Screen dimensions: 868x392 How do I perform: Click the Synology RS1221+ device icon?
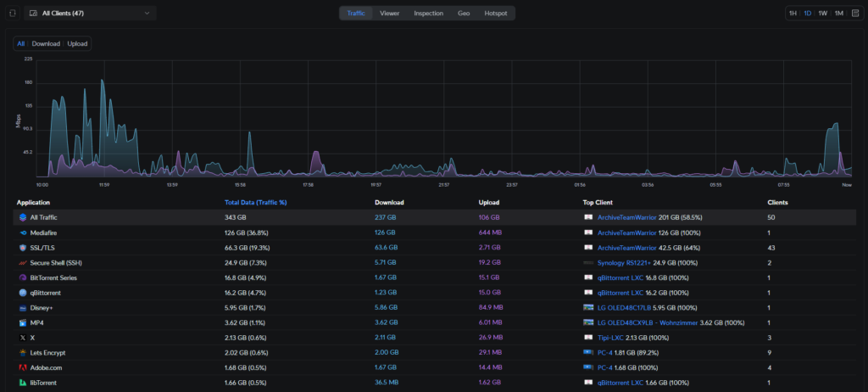(588, 263)
